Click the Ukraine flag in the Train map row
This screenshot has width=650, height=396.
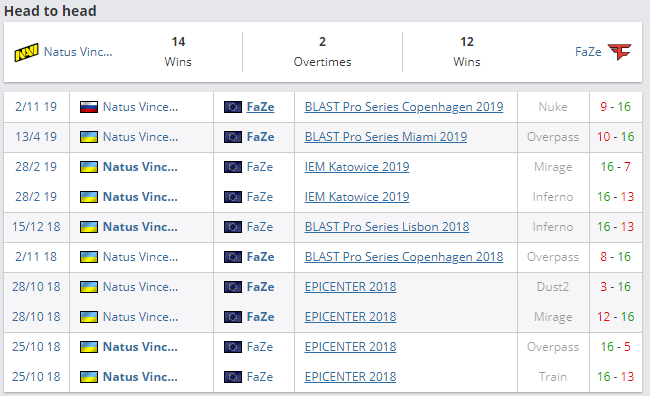click(x=89, y=377)
